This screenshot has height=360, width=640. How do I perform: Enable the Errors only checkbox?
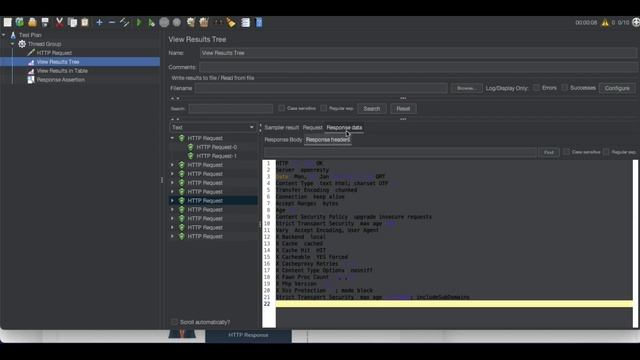click(x=536, y=88)
